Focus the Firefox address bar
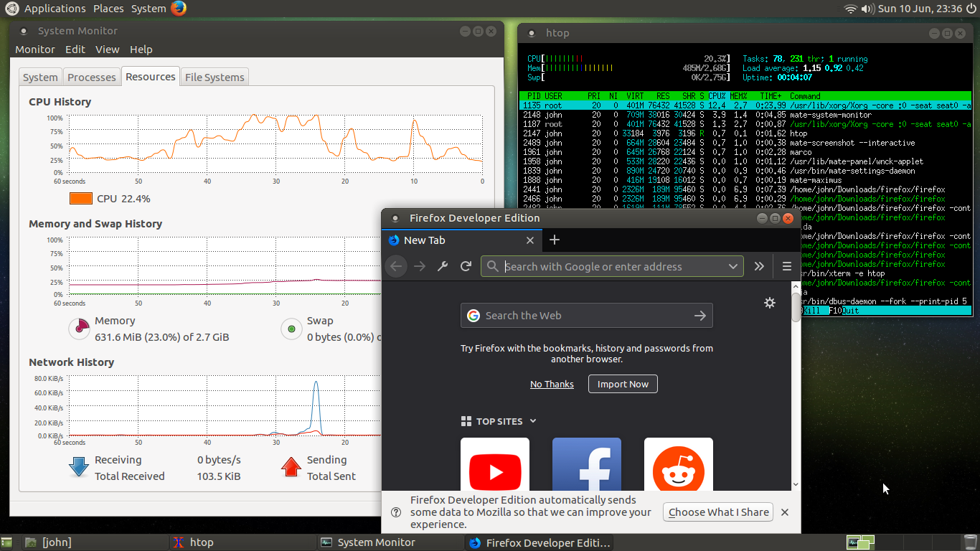Viewport: 980px width, 551px height. click(613, 266)
